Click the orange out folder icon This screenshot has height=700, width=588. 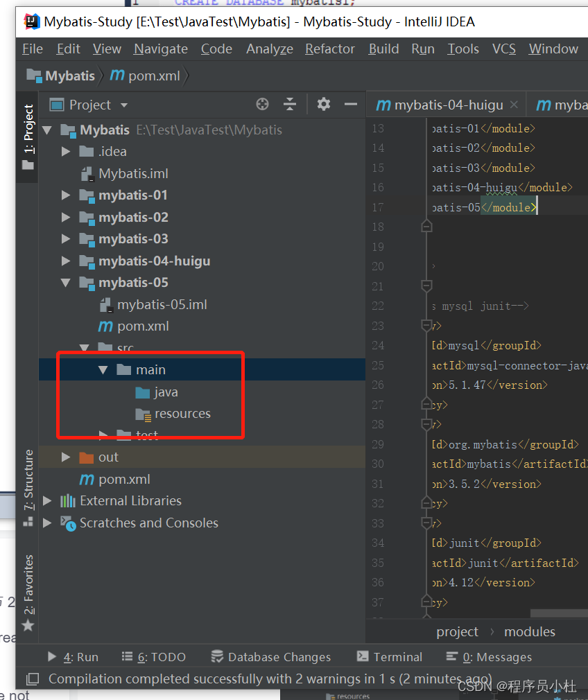point(86,457)
